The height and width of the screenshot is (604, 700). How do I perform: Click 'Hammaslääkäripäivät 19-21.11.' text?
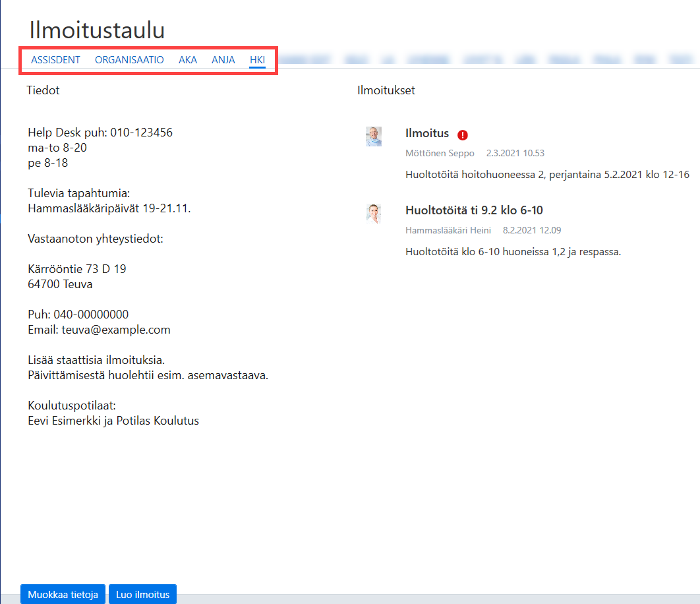tap(109, 208)
